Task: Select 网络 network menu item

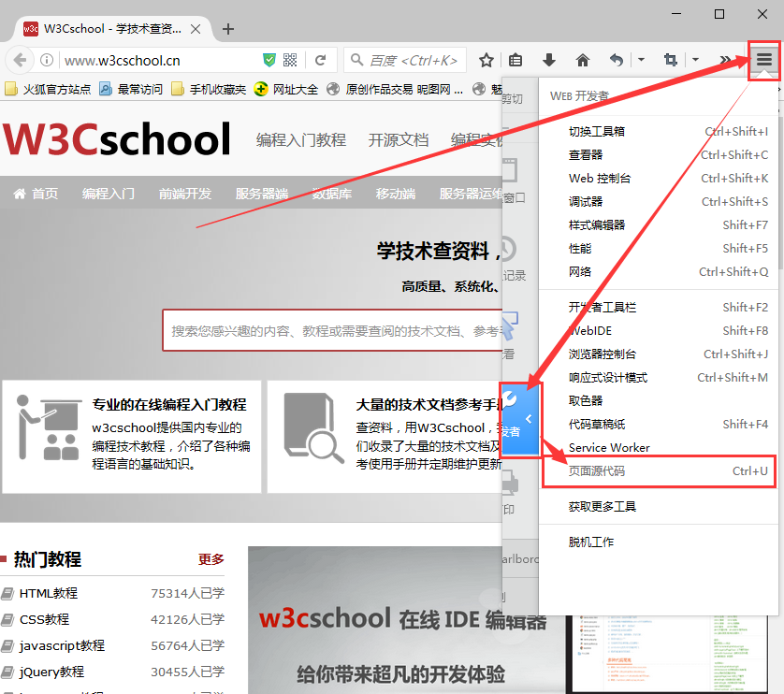Action: [x=659, y=272]
